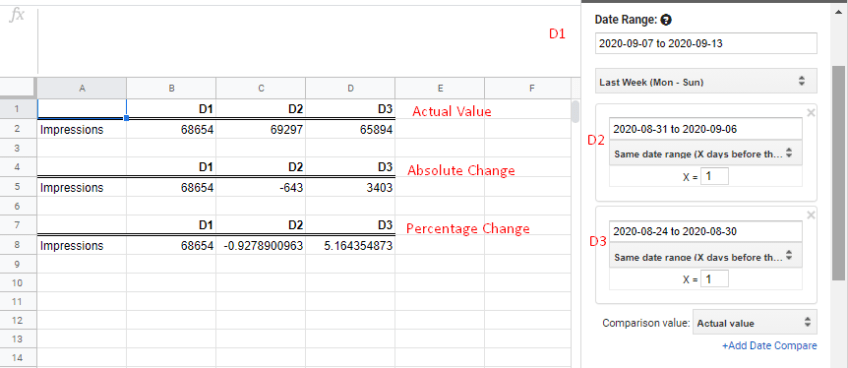The image size is (848, 368).
Task: Open the D2 Same date range dropdown
Action: pyautogui.click(x=706, y=154)
